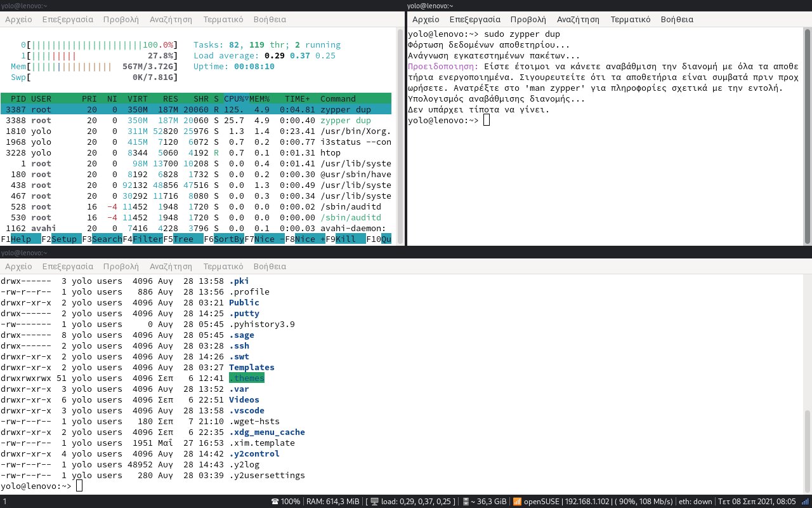
Task: Open Αρχείο menu in the htop terminal
Action: coord(18,19)
